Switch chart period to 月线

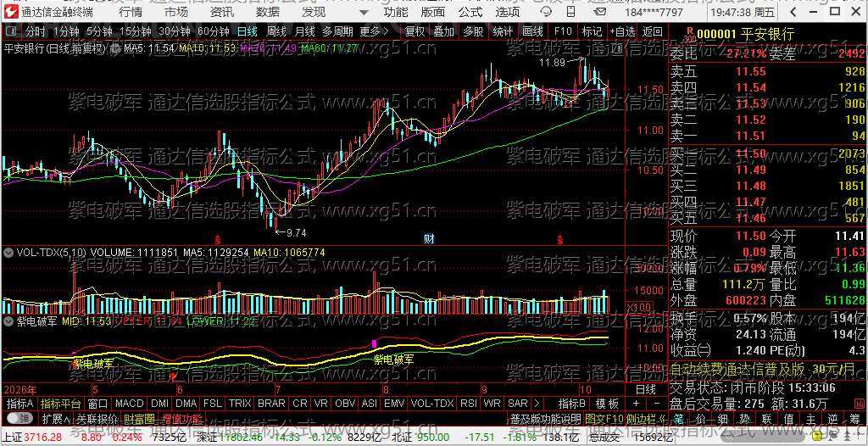tap(304, 31)
